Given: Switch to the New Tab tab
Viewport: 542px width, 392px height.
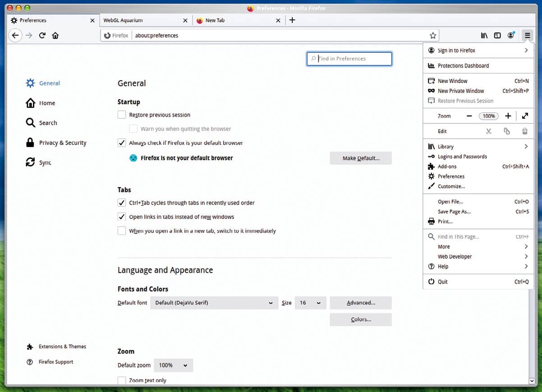Looking at the screenshot, I should coord(239,20).
